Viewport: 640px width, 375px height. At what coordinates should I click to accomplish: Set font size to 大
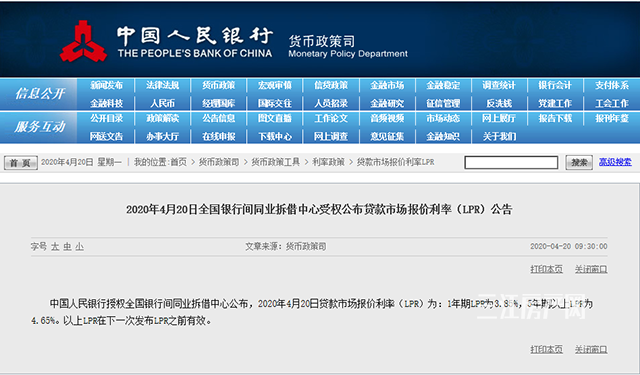click(x=55, y=246)
